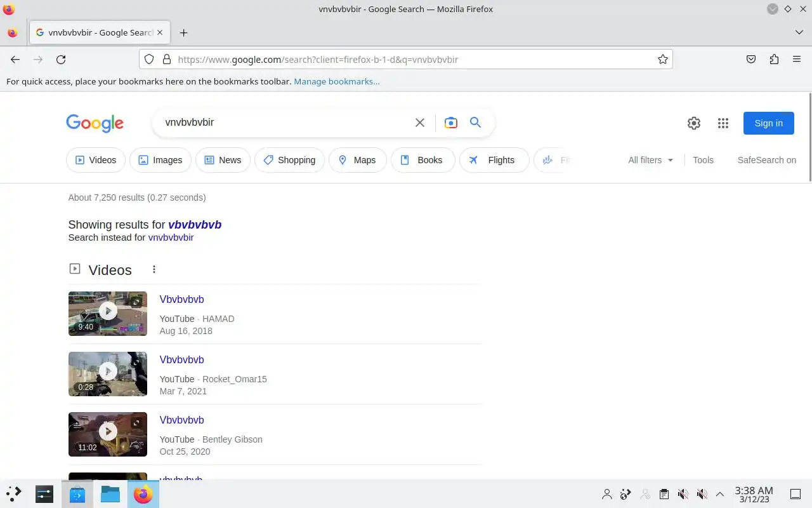812x508 pixels.
Task: Expand hidden system tray icons
Action: (x=720, y=493)
